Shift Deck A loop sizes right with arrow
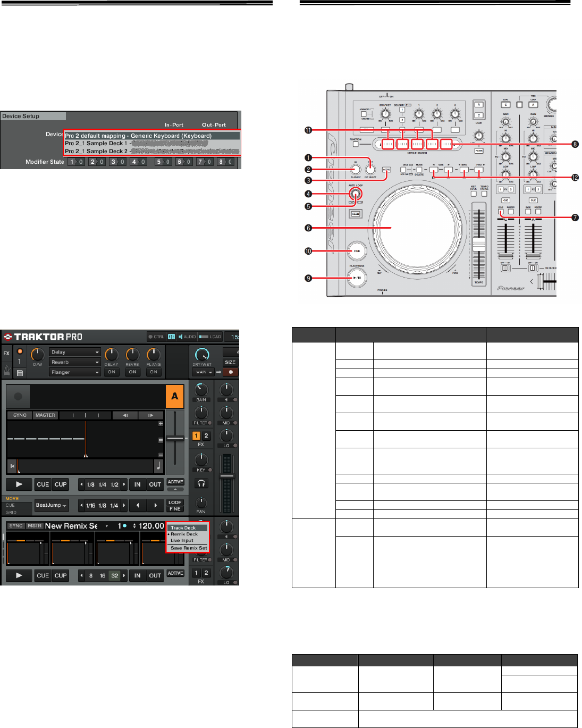582x728 pixels. click(124, 484)
